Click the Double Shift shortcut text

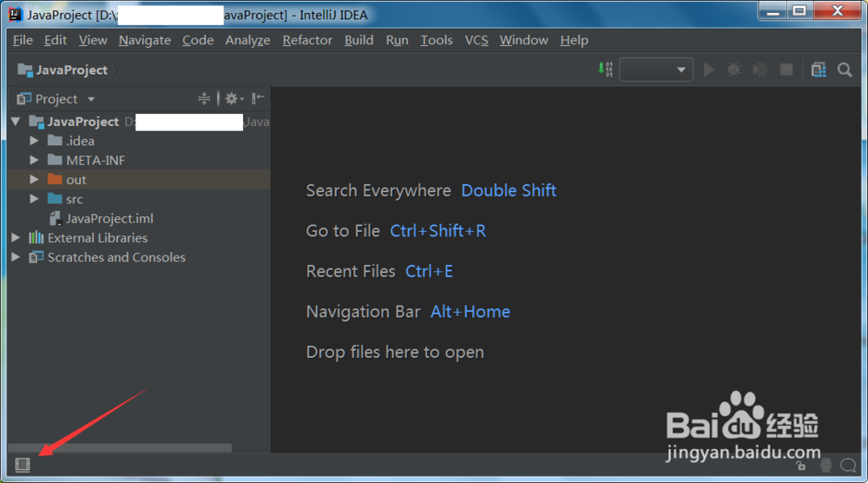(x=509, y=190)
